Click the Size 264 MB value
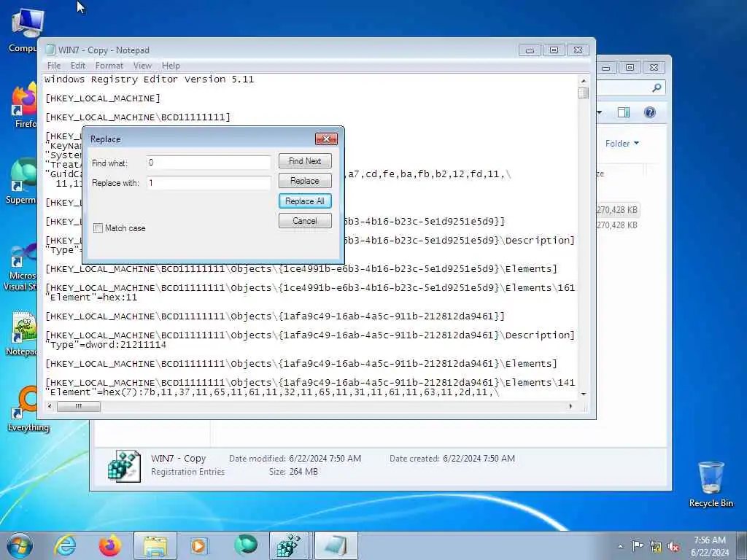747x560 pixels. (x=303, y=472)
